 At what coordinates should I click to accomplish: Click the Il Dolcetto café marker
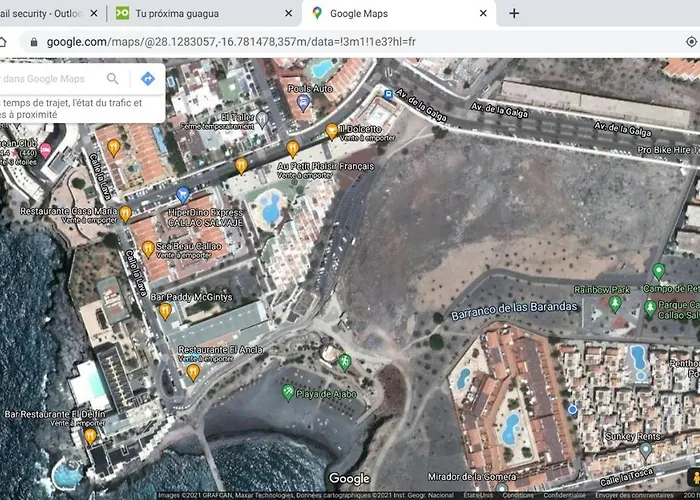(x=332, y=132)
